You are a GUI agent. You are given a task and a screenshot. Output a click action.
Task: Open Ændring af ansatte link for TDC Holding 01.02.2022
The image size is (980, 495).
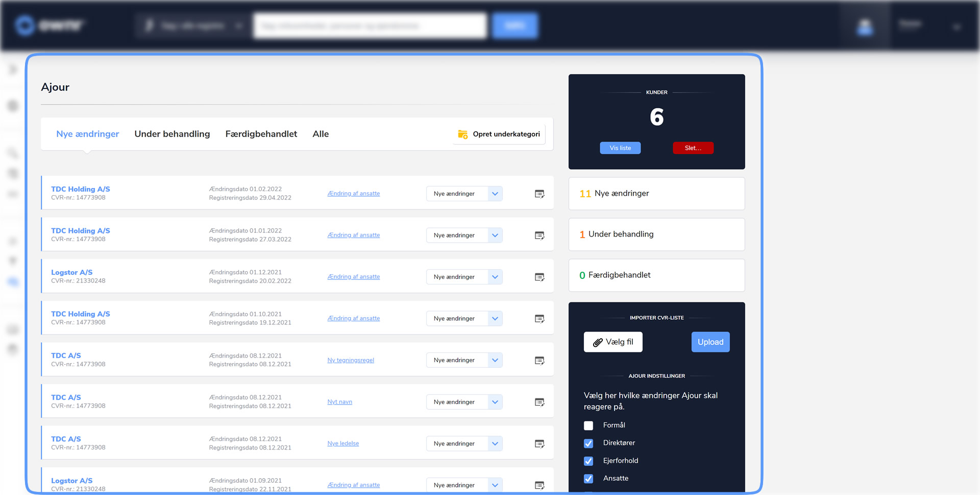click(354, 194)
